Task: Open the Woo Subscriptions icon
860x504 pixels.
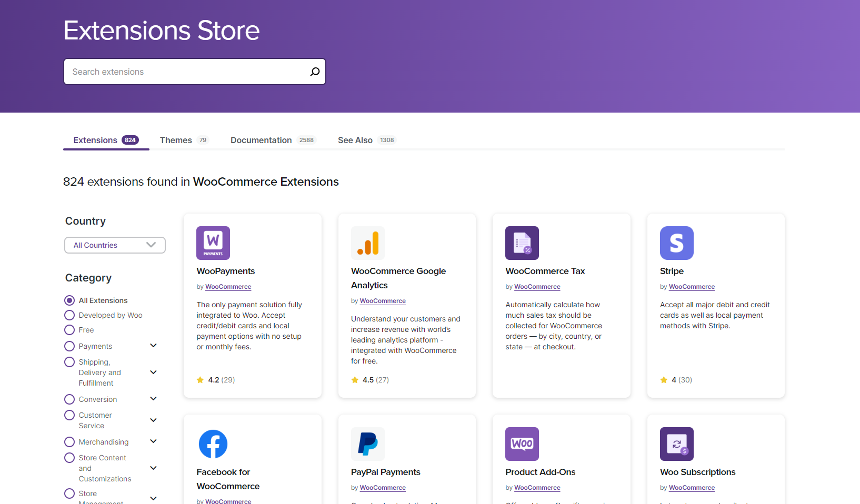Action: (677, 444)
